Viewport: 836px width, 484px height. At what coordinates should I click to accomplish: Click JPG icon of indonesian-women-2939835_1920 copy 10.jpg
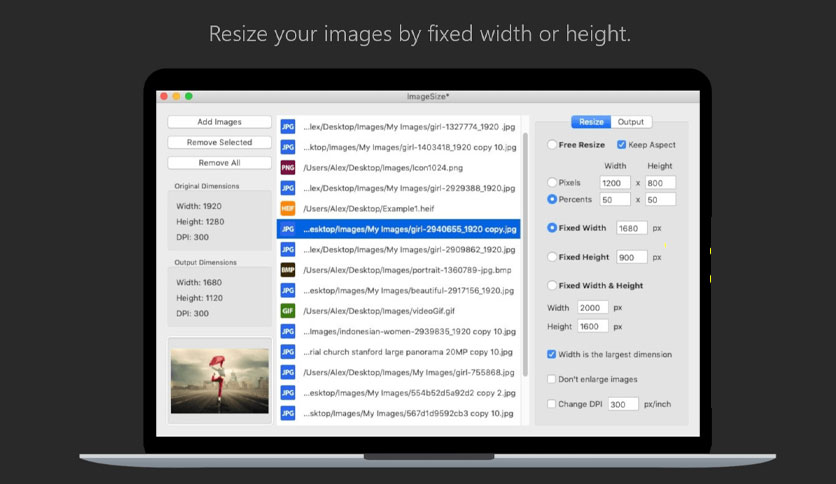pos(288,332)
